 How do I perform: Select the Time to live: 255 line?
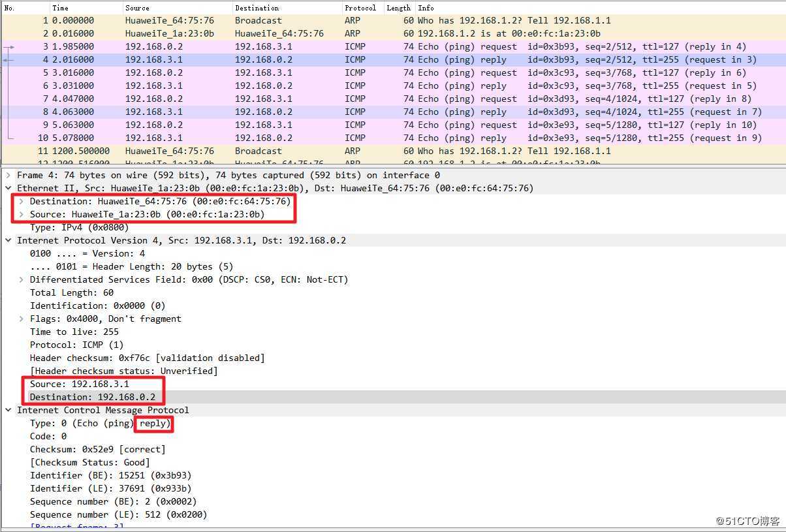pyautogui.click(x=74, y=332)
